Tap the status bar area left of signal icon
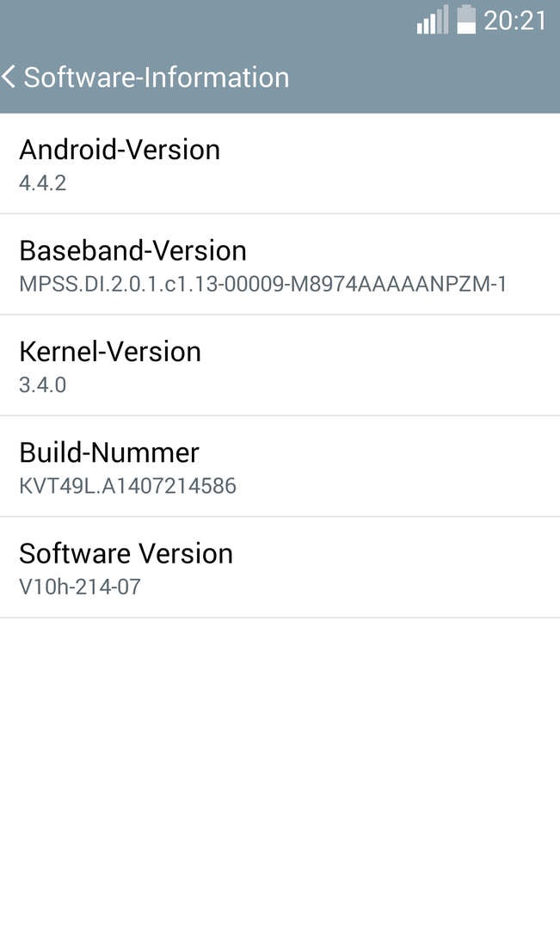Viewport: 560px width, 929px height. coord(207,20)
